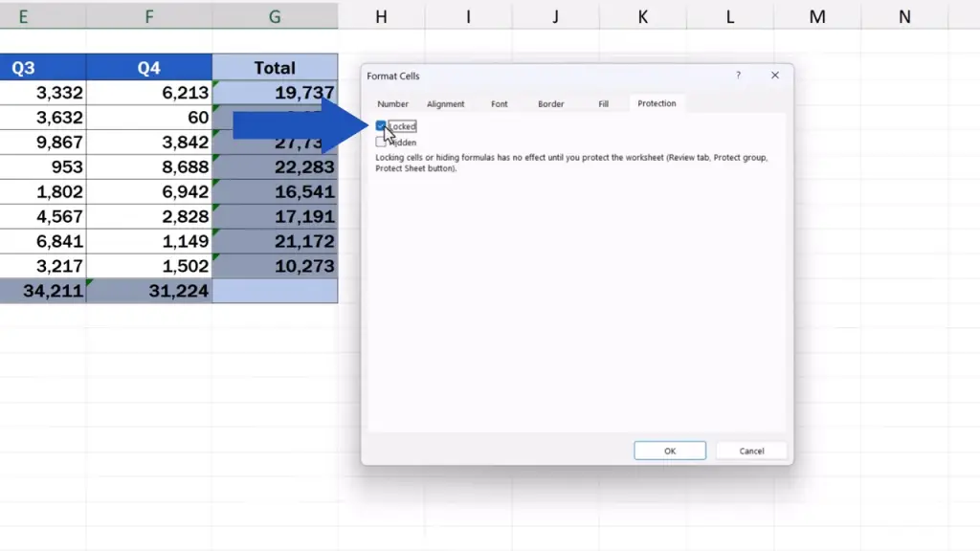
Task: Switch to the Number tab
Action: 392,104
